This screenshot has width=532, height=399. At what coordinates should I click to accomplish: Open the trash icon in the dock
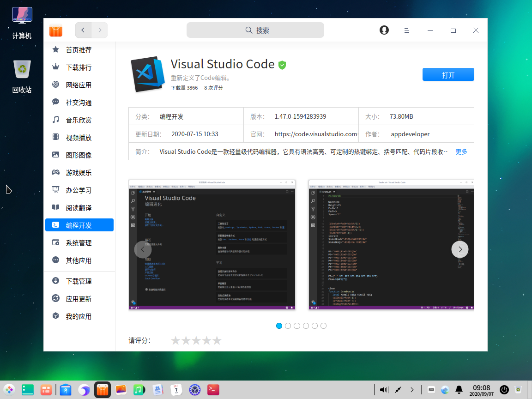518,390
